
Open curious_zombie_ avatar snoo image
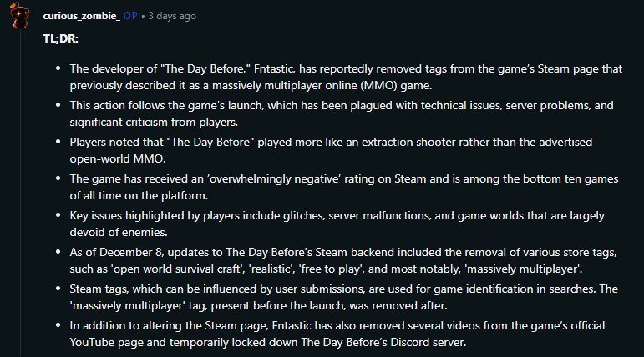[19, 15]
